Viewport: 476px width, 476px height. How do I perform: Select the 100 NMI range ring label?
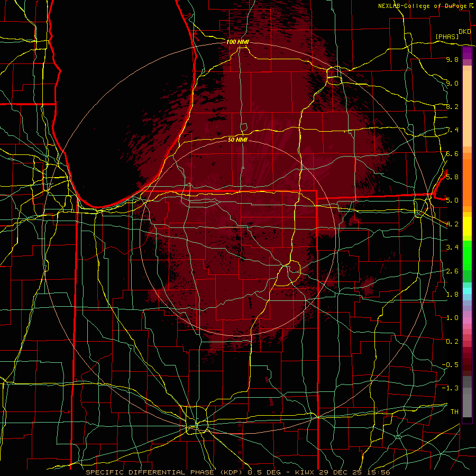237,42
